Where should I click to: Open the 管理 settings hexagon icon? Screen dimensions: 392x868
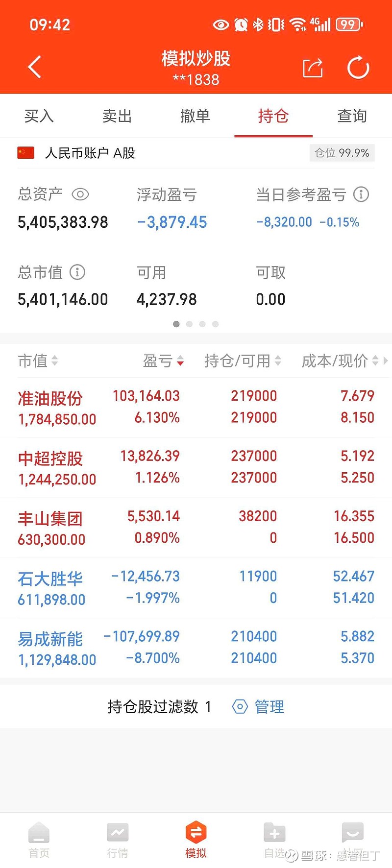pyautogui.click(x=240, y=706)
